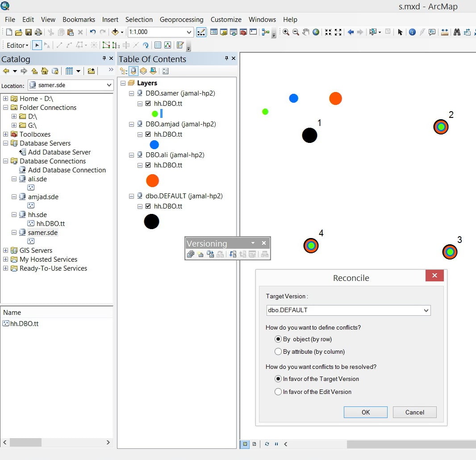Open the Bookmarks menu

click(79, 20)
